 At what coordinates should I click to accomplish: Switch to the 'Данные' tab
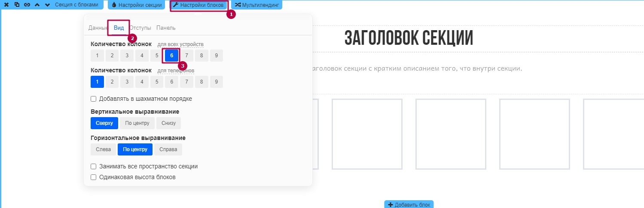point(98,28)
